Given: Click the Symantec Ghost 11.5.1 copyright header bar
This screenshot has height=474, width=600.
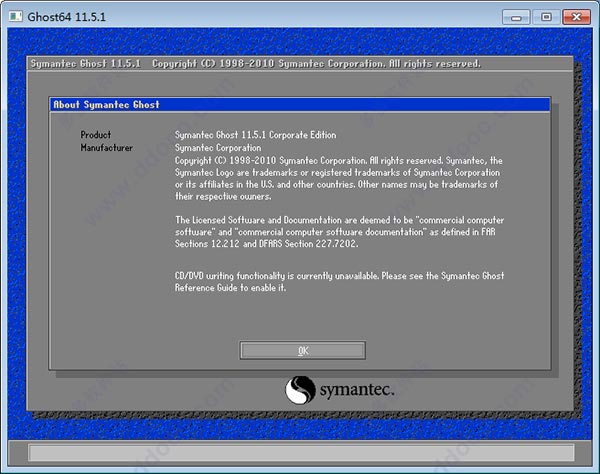Looking at the screenshot, I should click(x=300, y=64).
